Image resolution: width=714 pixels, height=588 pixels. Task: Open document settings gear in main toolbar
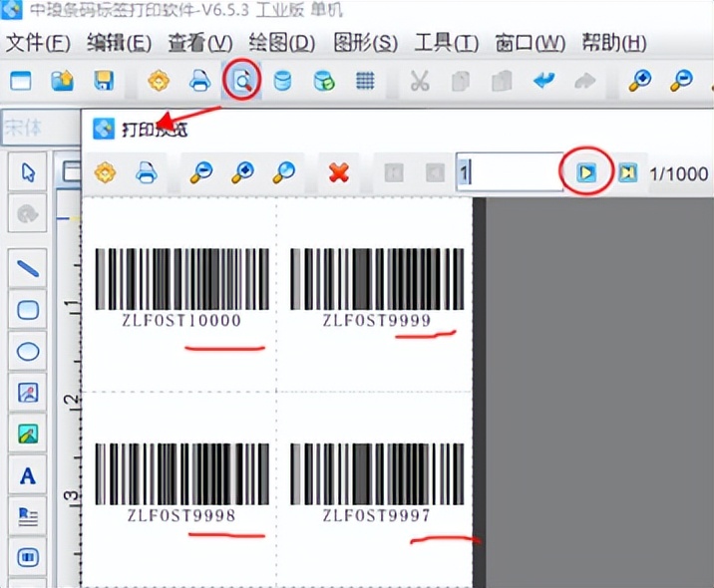tap(159, 82)
